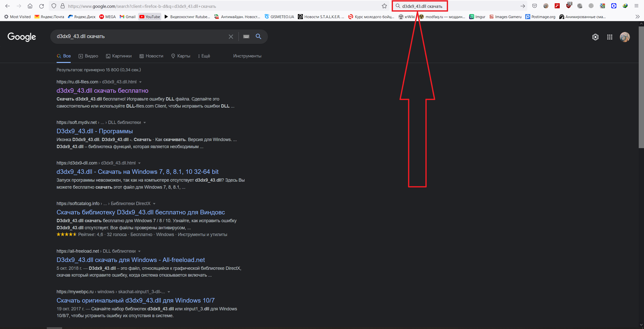This screenshot has height=329, width=644.
Task: Switch to the Картинки tab
Action: 119,56
